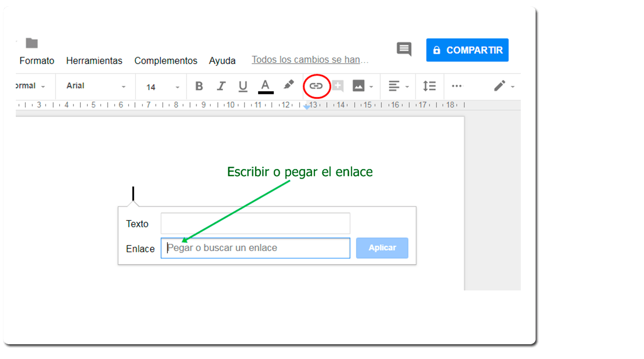This screenshot has height=359, width=644.
Task: Open the text color picker
Action: (266, 86)
